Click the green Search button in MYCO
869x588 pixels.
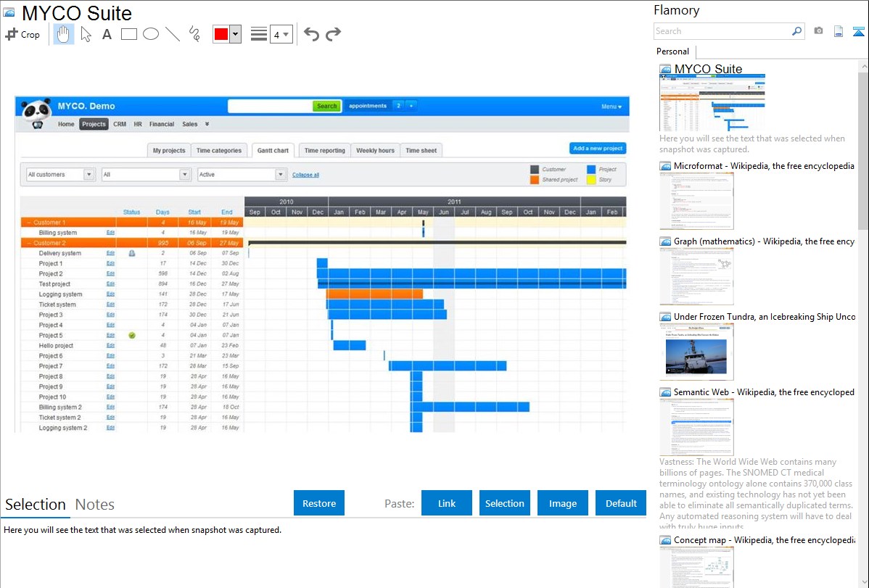(326, 106)
